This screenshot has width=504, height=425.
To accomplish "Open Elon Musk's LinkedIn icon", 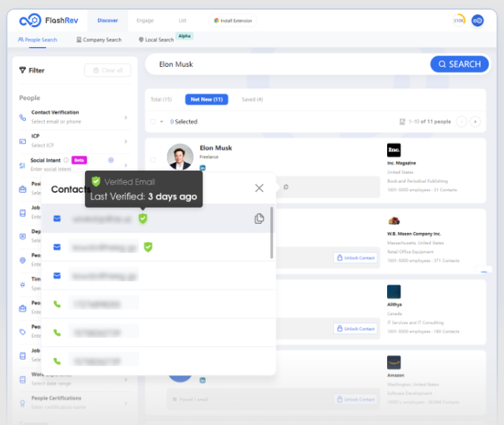I will (203, 168).
